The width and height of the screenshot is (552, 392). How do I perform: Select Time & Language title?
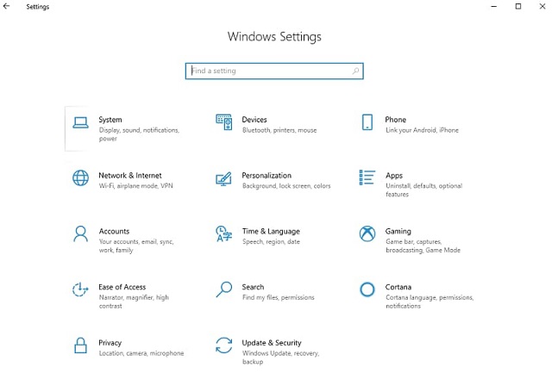pyautogui.click(x=271, y=232)
